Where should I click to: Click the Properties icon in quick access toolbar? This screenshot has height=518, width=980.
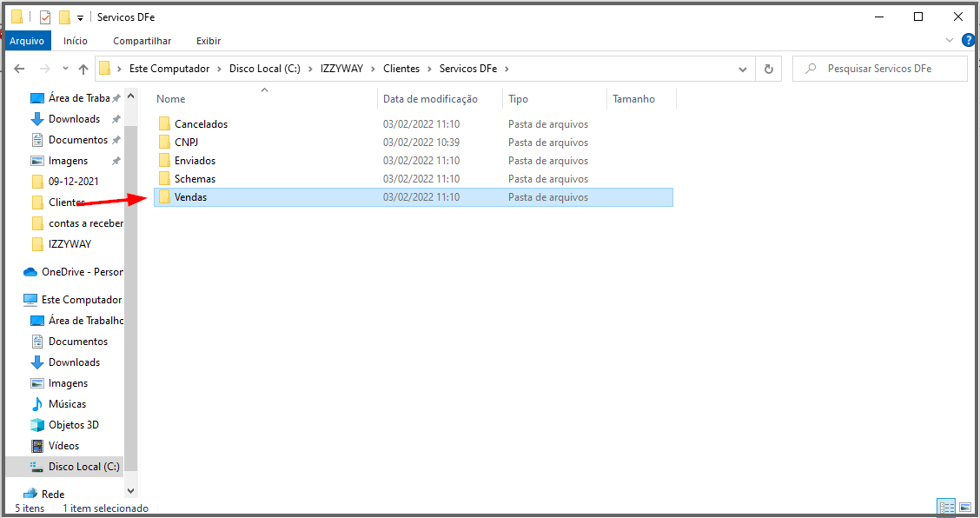pyautogui.click(x=45, y=17)
